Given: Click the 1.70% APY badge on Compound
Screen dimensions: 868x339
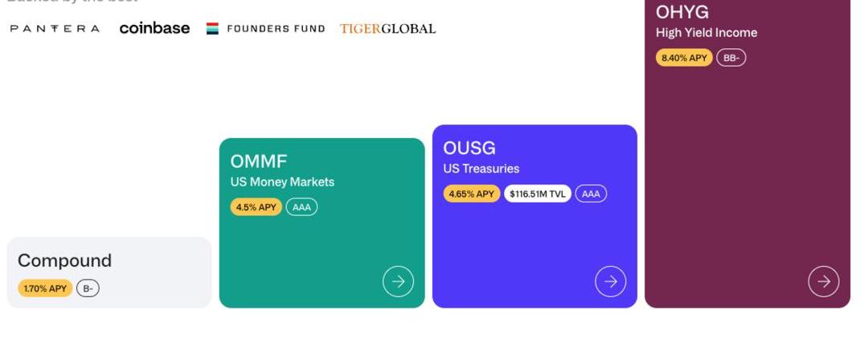Looking at the screenshot, I should pyautogui.click(x=45, y=288).
